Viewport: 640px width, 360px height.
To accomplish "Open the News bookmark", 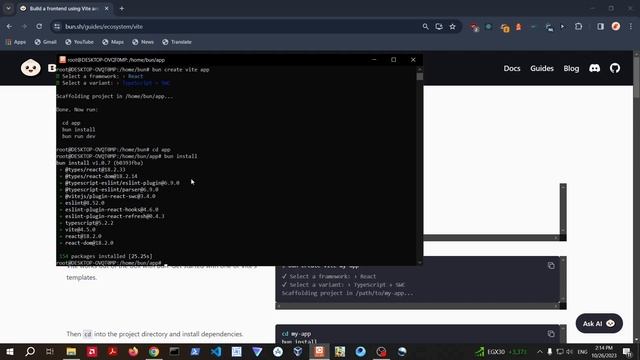I will point(143,42).
